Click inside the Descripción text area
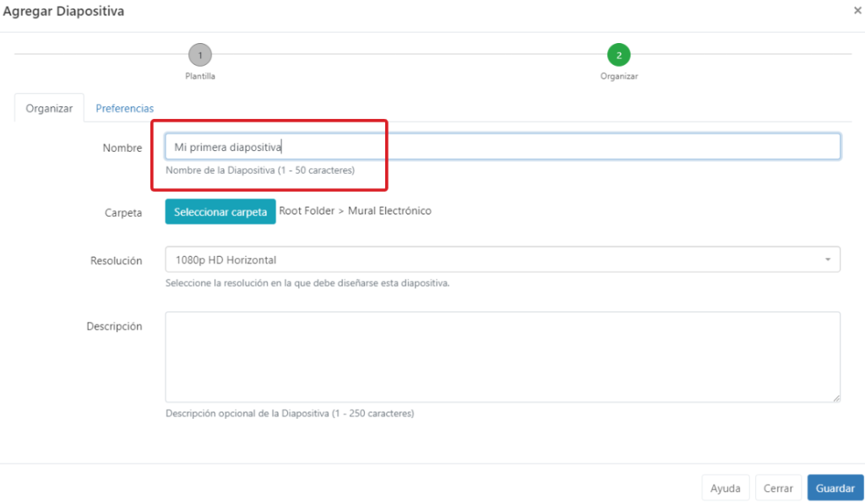Viewport: 865px width, 504px height. click(x=503, y=357)
